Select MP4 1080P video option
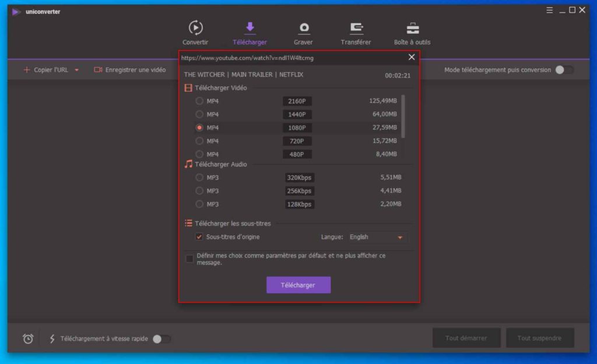The image size is (597, 364). point(199,128)
